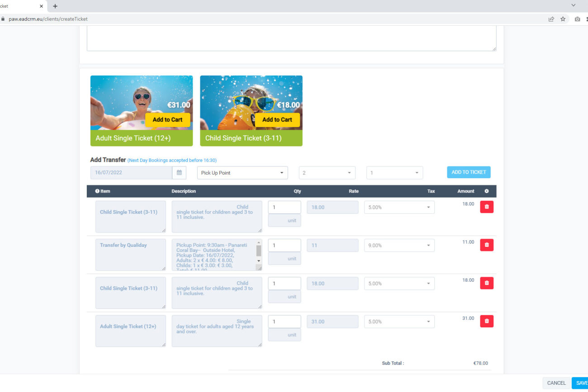The image size is (588, 392).
Task: Bookmark this page with star icon
Action: pos(563,19)
